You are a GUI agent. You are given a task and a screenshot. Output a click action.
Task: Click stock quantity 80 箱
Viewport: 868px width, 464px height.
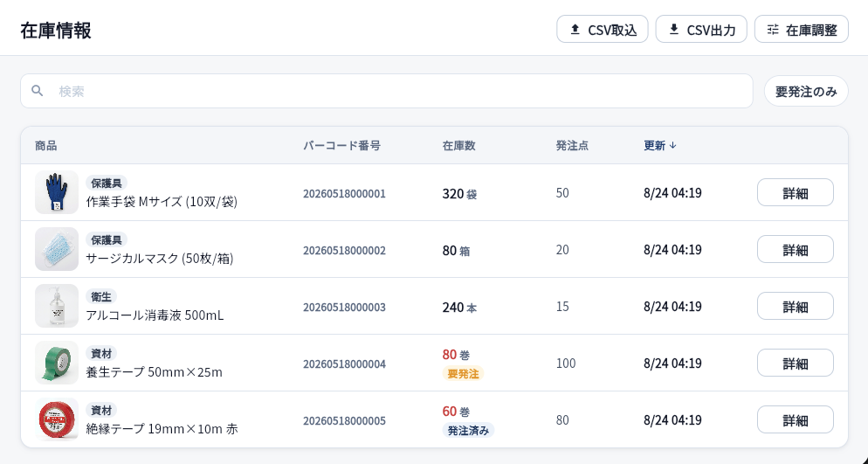click(456, 250)
